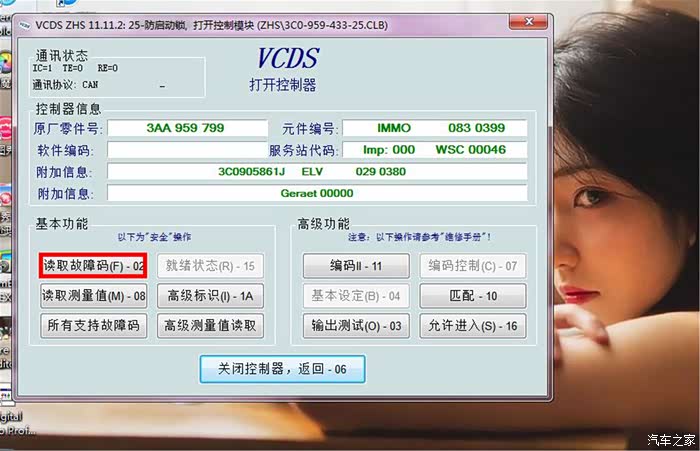Image resolution: width=700 pixels, height=451 pixels.
Task: Click the 附加信息 field showing Geraet 00000
Action: click(316, 193)
